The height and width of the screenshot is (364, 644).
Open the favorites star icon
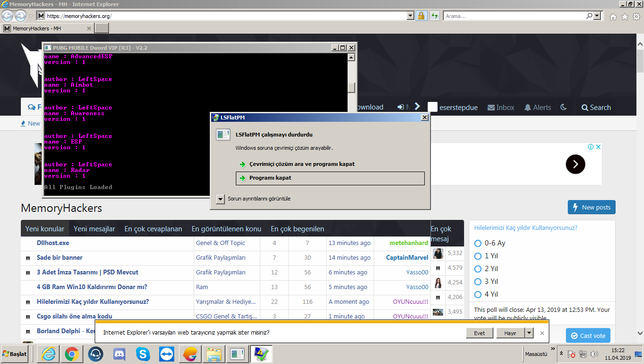pyautogui.click(x=625, y=17)
